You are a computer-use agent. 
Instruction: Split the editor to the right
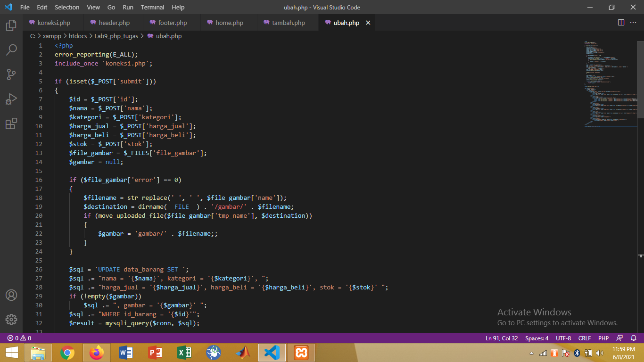coord(621,23)
